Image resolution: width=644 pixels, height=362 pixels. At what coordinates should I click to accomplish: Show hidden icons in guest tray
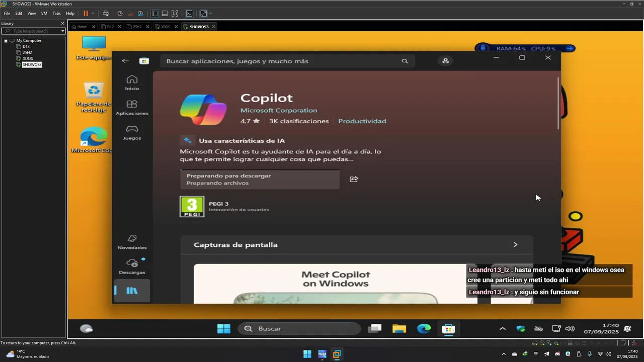click(502, 329)
